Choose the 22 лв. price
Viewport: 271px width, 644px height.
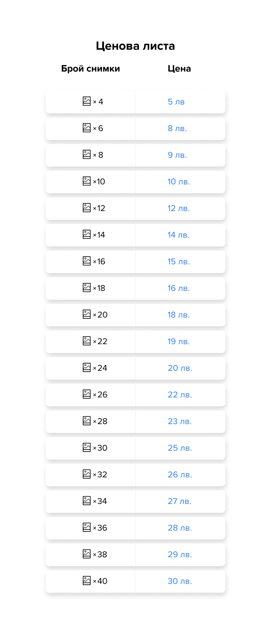point(180,395)
